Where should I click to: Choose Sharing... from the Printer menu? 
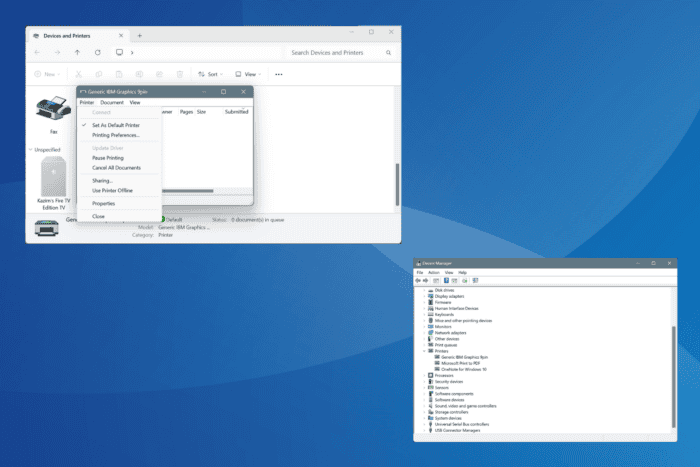102,181
